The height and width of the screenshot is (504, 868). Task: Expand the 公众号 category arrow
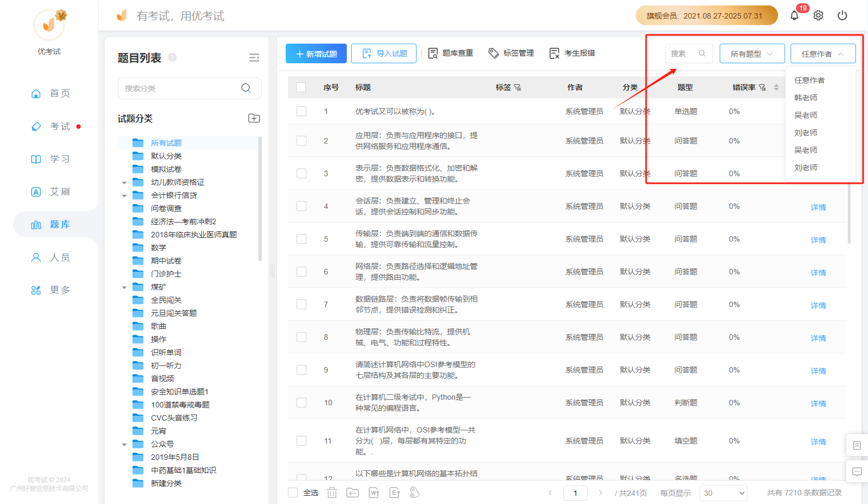pos(124,445)
